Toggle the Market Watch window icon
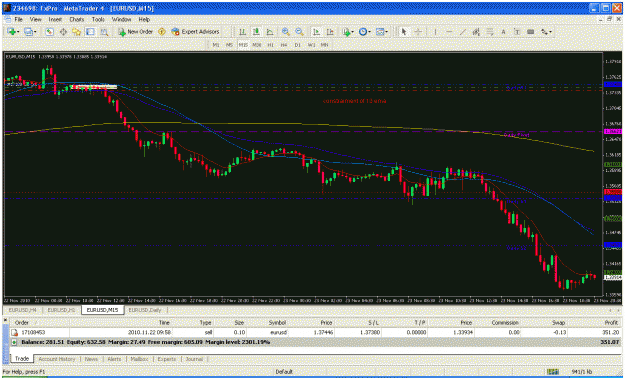 tap(49, 32)
